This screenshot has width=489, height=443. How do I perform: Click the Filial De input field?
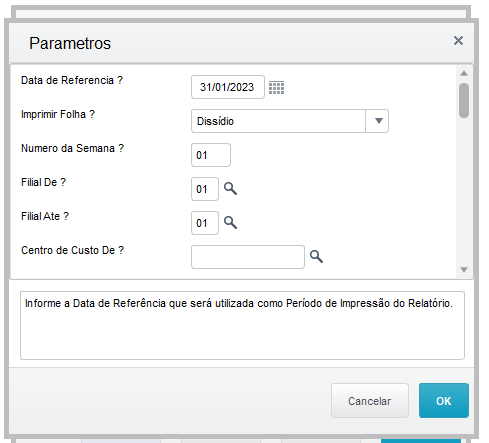pos(205,189)
